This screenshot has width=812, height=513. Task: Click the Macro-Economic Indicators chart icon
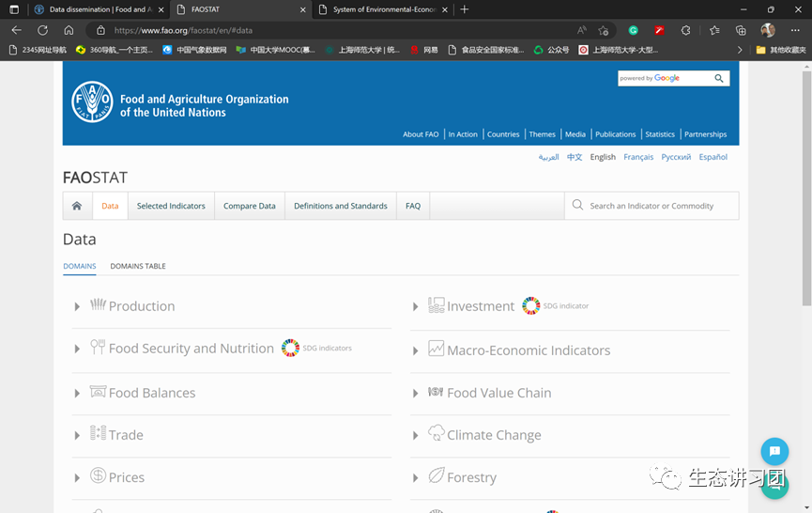[436, 349]
